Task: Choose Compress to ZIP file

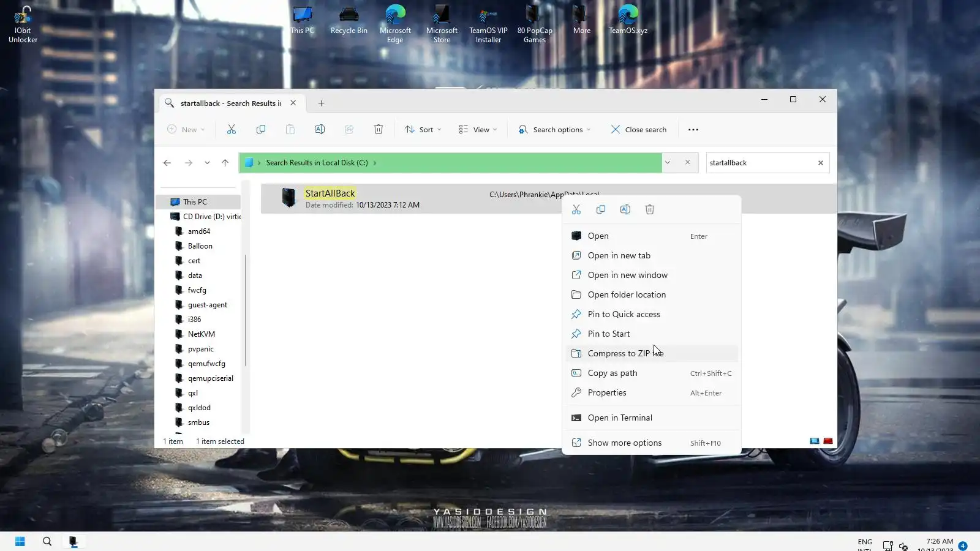Action: pyautogui.click(x=651, y=353)
